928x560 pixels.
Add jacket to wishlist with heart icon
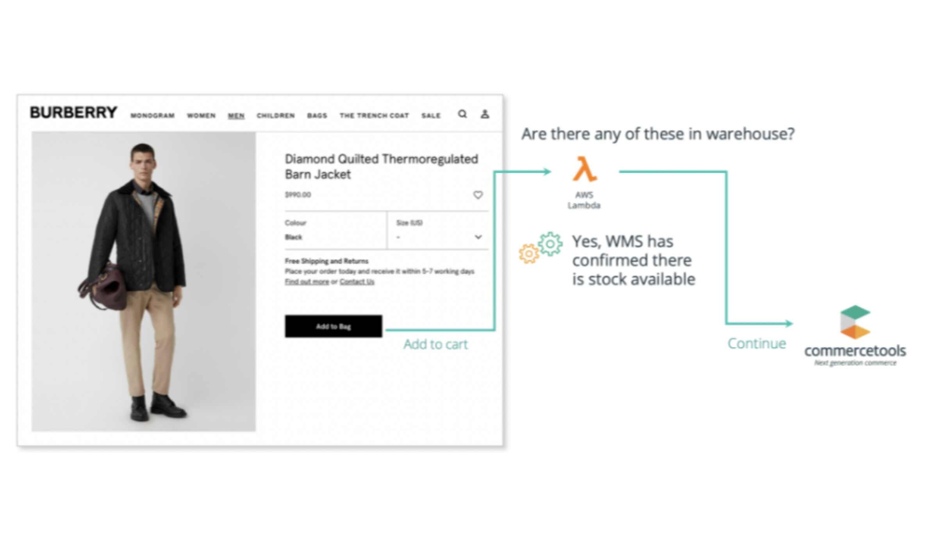pos(478,194)
